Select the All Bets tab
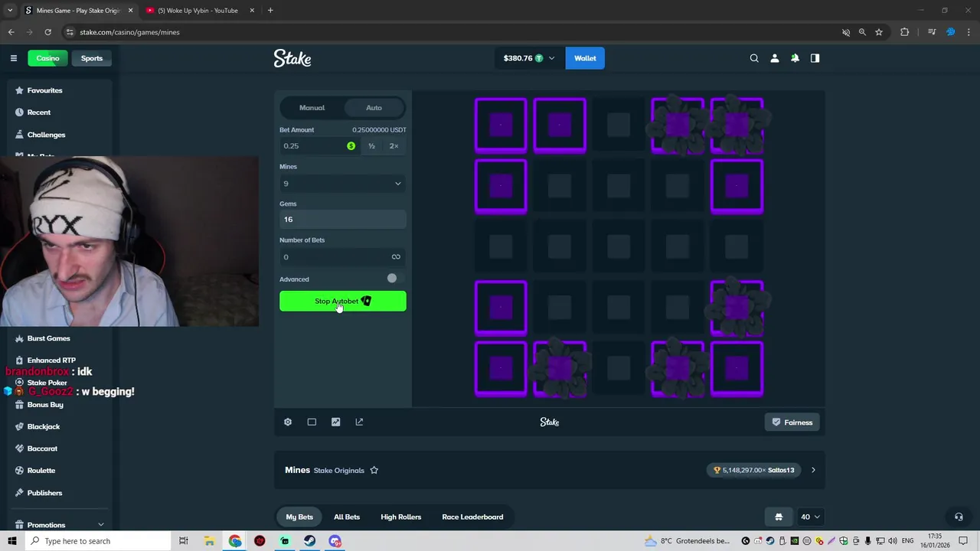Viewport: 980px width, 551px height. (347, 517)
